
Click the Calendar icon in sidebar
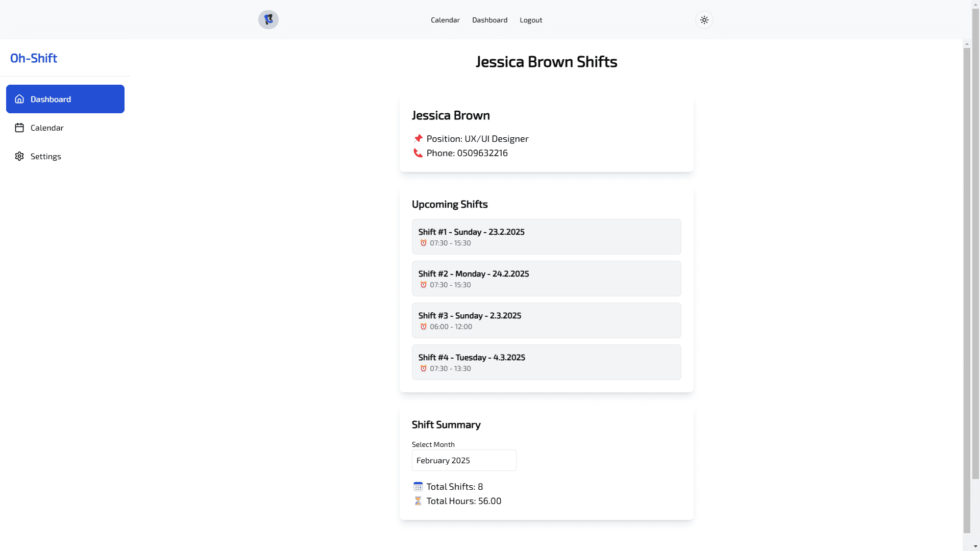[19, 128]
